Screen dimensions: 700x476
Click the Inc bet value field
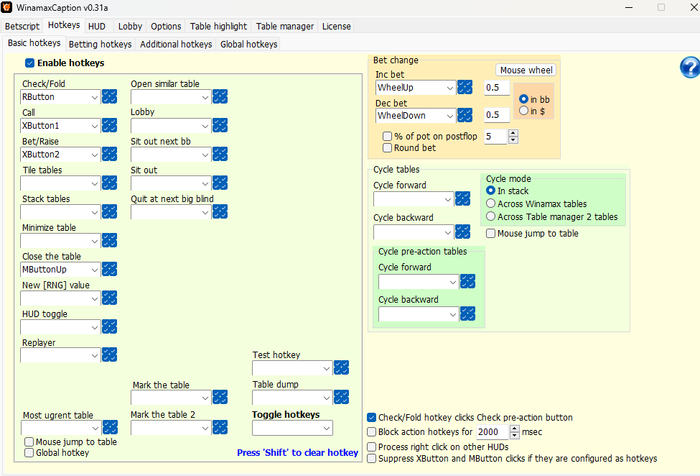point(496,88)
